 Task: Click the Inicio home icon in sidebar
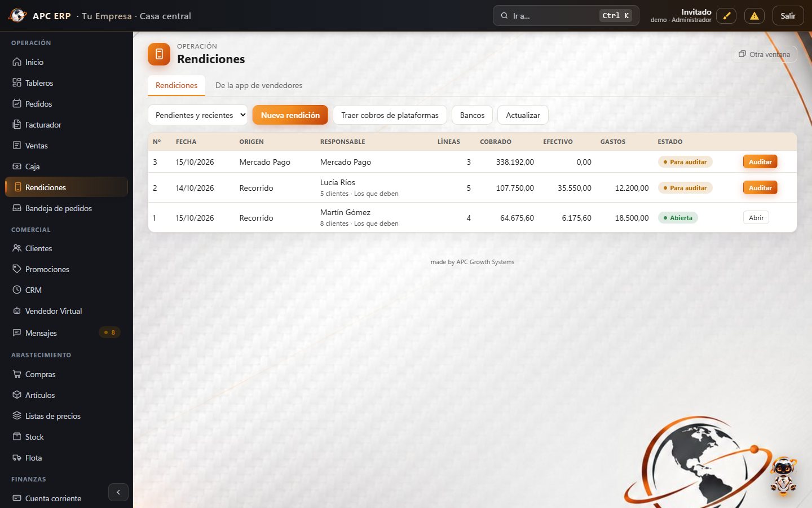point(17,62)
